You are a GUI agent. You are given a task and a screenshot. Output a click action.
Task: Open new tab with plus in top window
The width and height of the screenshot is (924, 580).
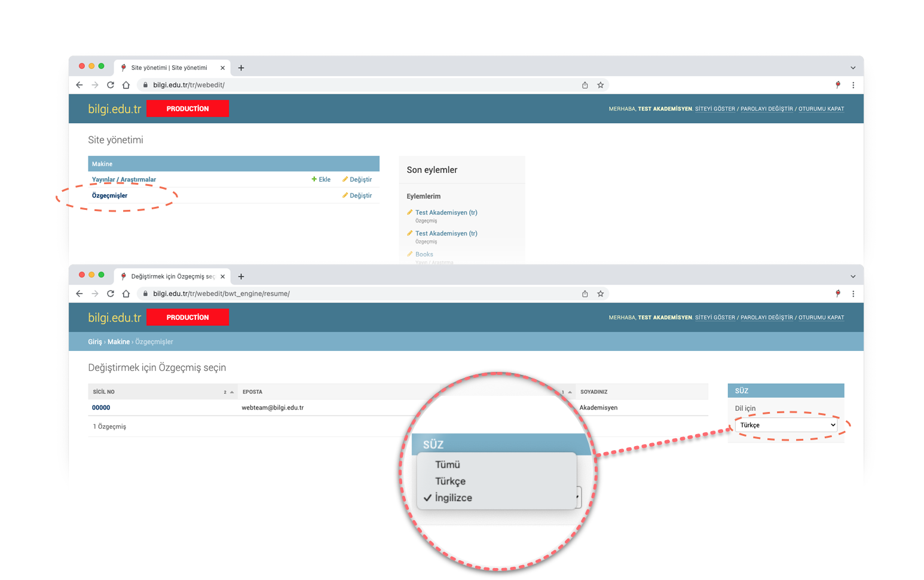[x=241, y=68]
